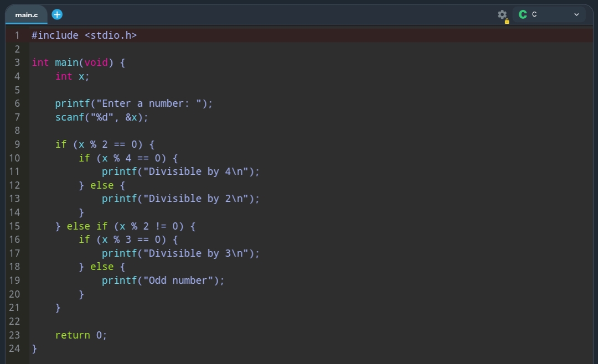
Task: Place cursor on the #include <stdio.h> line
Action: [x=84, y=35]
